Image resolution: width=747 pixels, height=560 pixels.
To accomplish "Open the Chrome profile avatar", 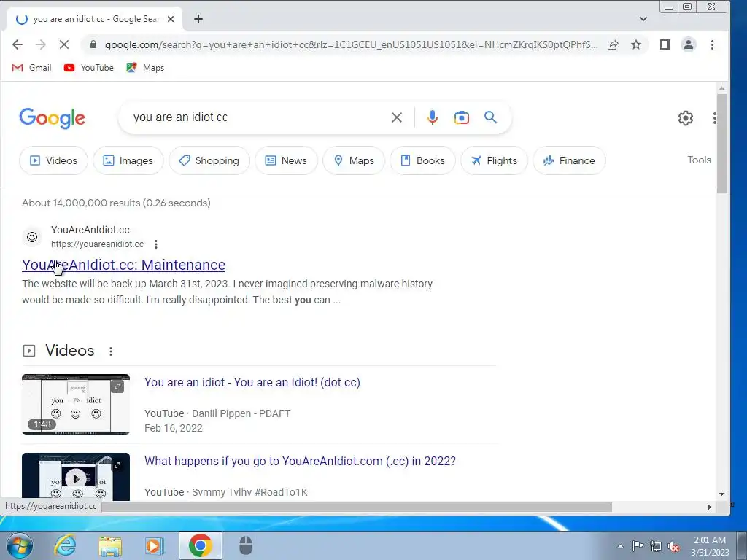I will click(689, 44).
